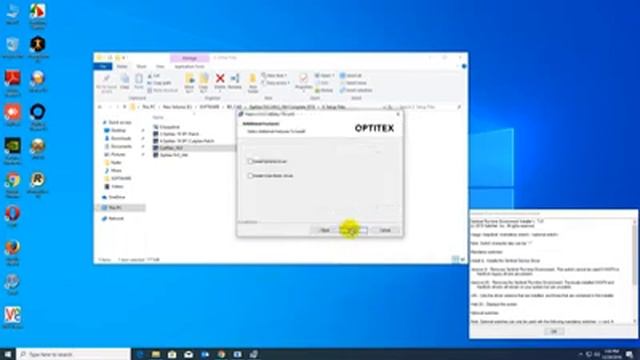Open the File tab in Explorer

coord(103,66)
